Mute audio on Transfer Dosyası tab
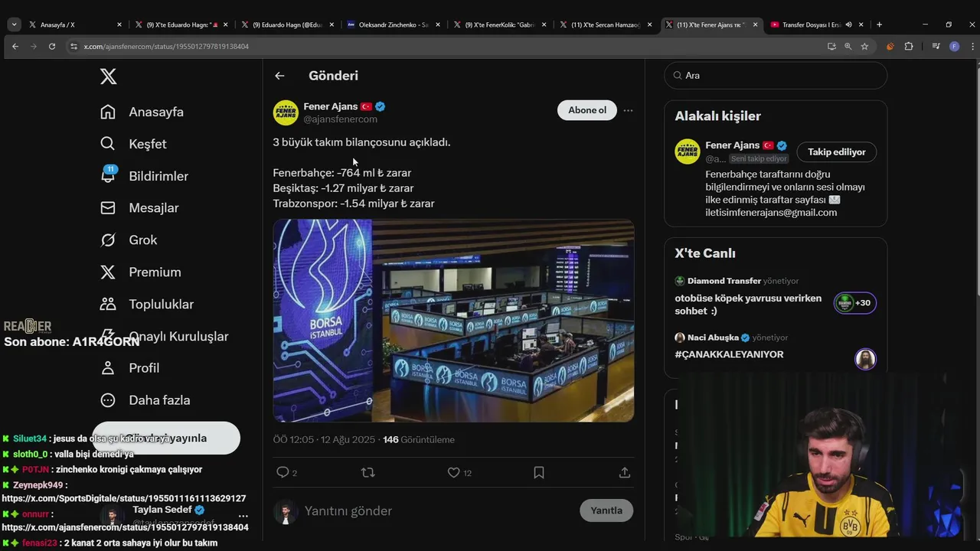Viewport: 980px width, 551px height. point(848,24)
